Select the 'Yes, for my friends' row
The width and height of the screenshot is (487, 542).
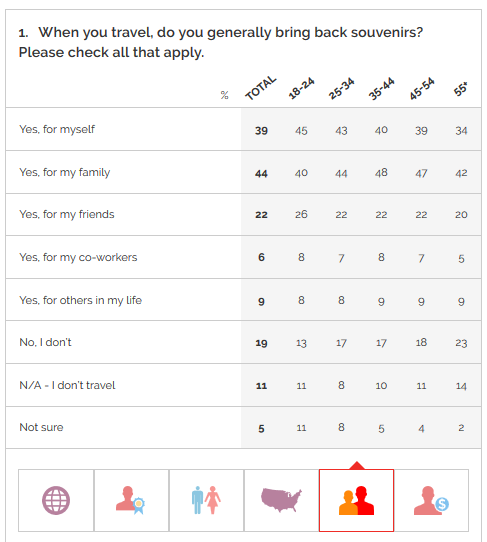coord(243,215)
